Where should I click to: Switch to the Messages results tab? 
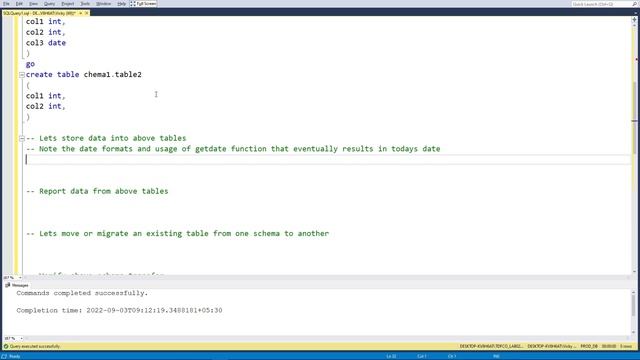point(17,285)
